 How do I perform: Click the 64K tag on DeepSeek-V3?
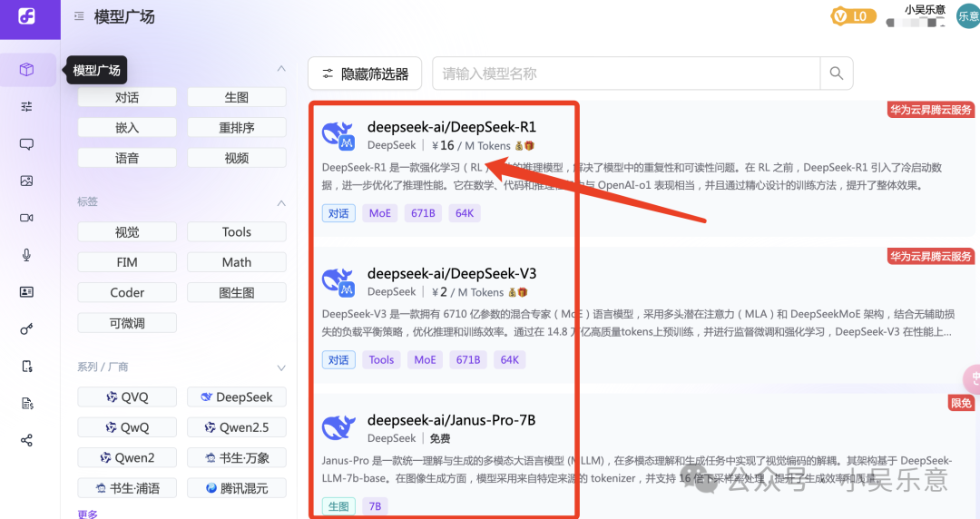(509, 359)
